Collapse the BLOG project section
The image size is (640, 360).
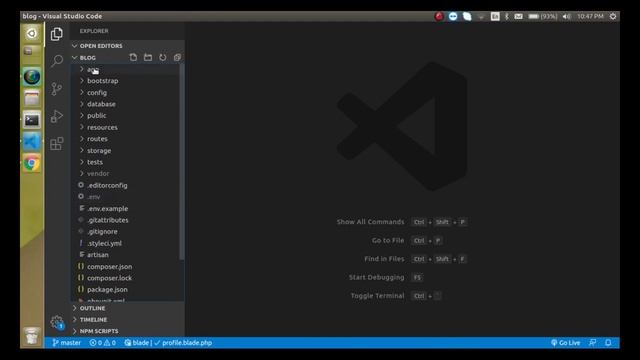pyautogui.click(x=87, y=58)
